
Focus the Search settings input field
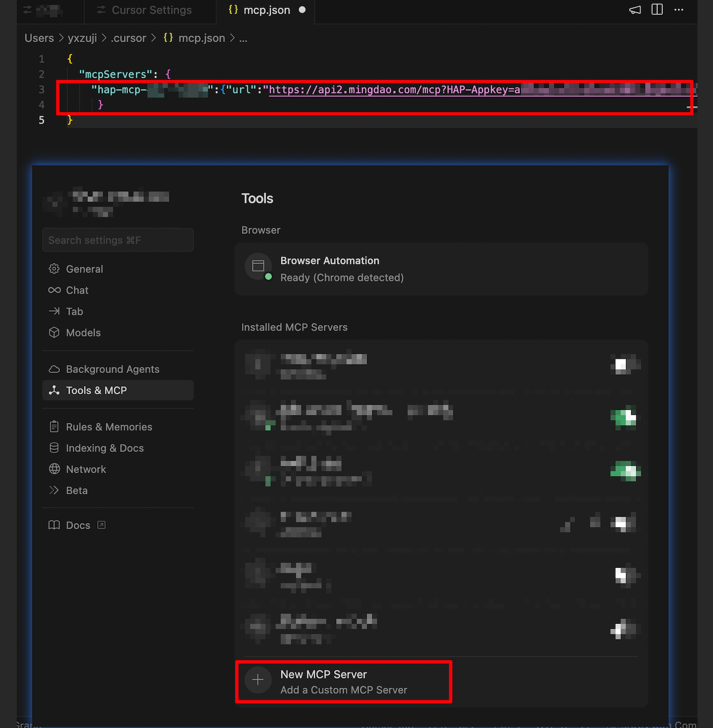point(118,240)
